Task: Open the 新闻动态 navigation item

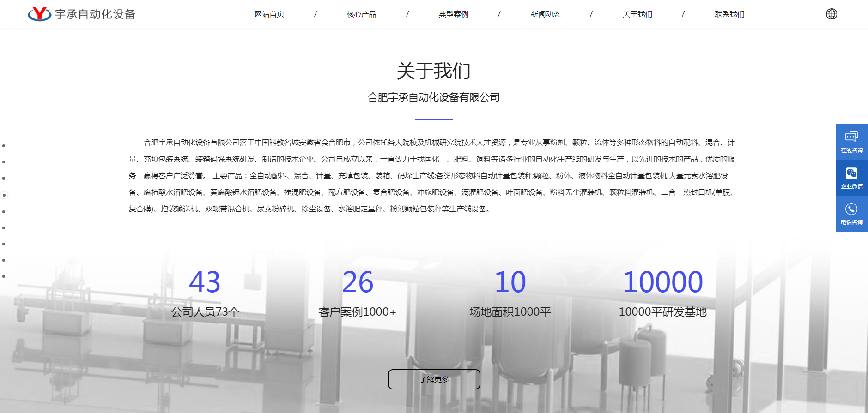Action: 545,14
